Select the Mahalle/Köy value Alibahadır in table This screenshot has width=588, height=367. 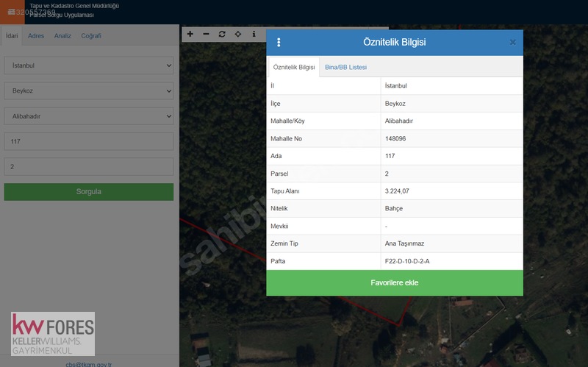point(398,121)
